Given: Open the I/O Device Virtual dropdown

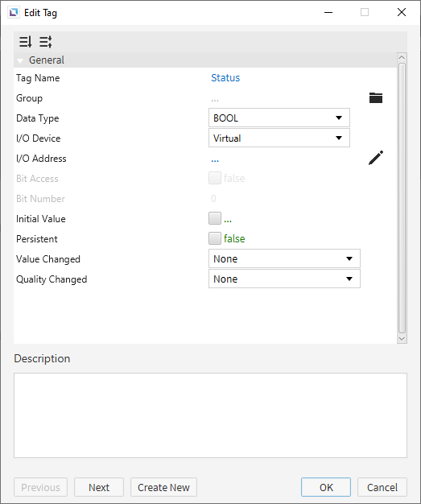Looking at the screenshot, I should [x=279, y=138].
